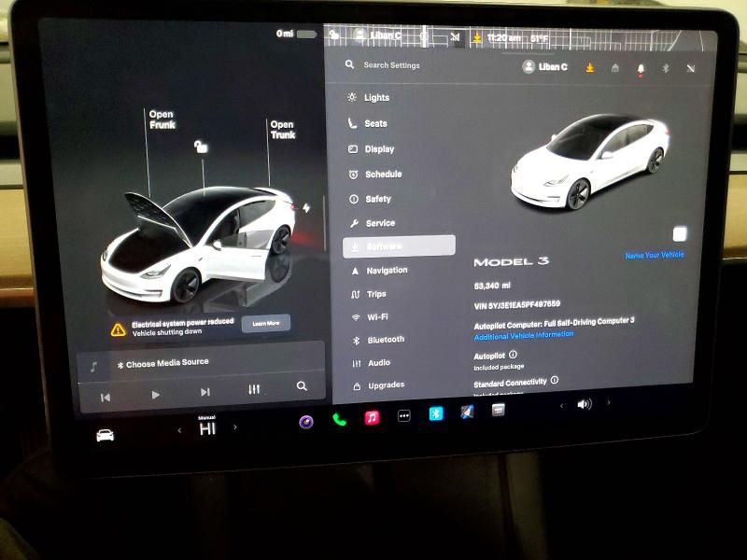Select the Safety shield icon
Viewport: 747px width, 560px height.
click(x=351, y=199)
